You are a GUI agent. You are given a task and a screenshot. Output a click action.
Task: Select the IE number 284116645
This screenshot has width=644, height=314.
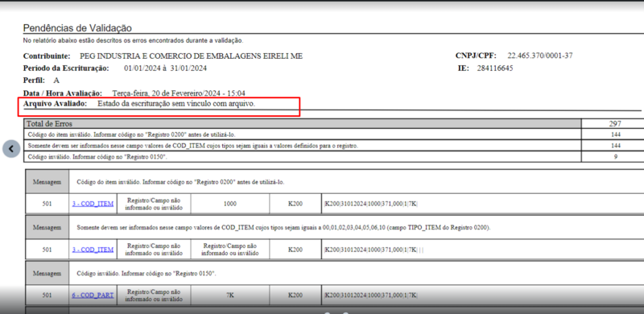495,68
